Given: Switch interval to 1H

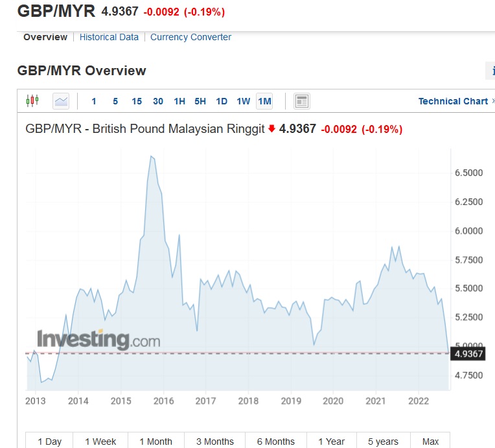Looking at the screenshot, I should (179, 101).
